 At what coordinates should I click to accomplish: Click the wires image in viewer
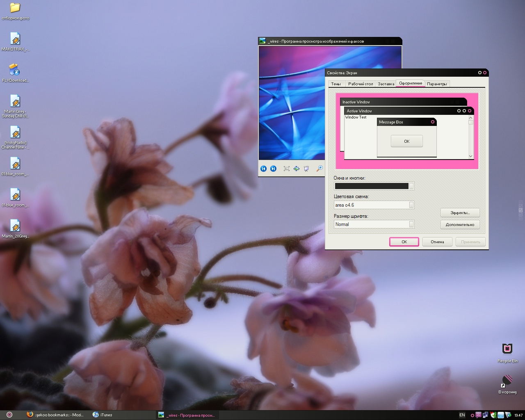pos(292,103)
